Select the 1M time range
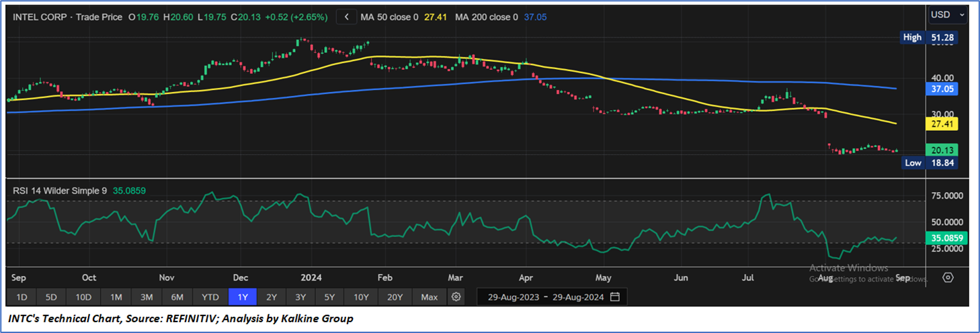The width and height of the screenshot is (980, 333). pyautogui.click(x=116, y=297)
